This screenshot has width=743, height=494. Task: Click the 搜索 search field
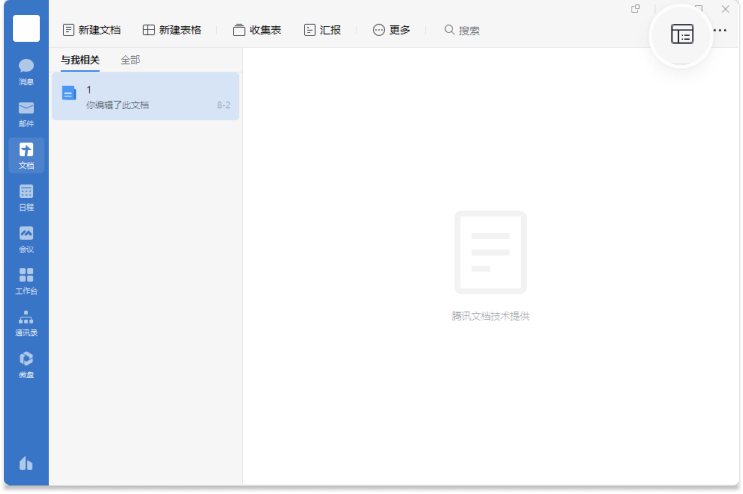[462, 30]
